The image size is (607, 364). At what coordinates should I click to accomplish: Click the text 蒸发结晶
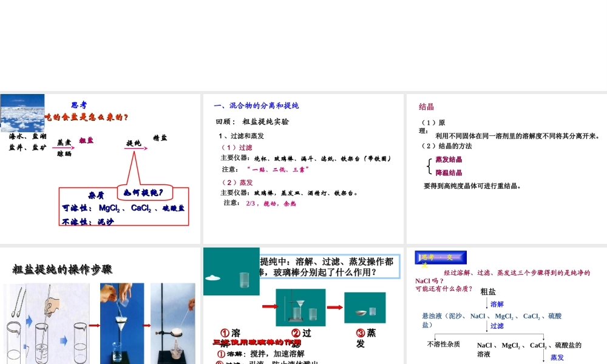[x=449, y=160]
